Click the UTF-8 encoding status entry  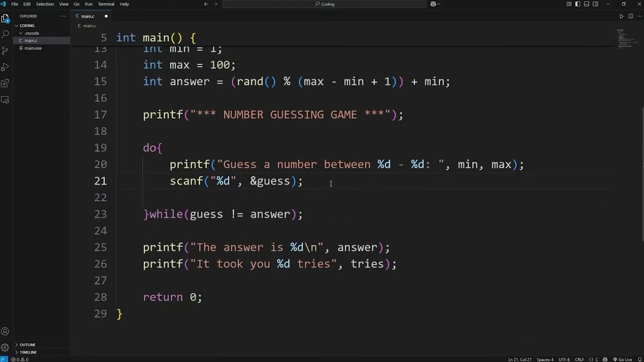[564, 359]
